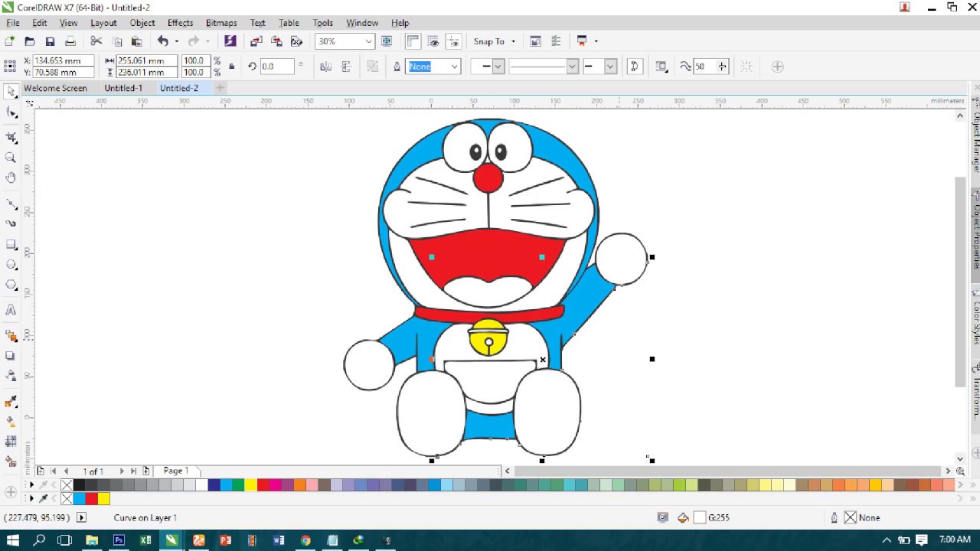Open the Bitmaps menu
This screenshot has width=980, height=551.
[x=221, y=23]
